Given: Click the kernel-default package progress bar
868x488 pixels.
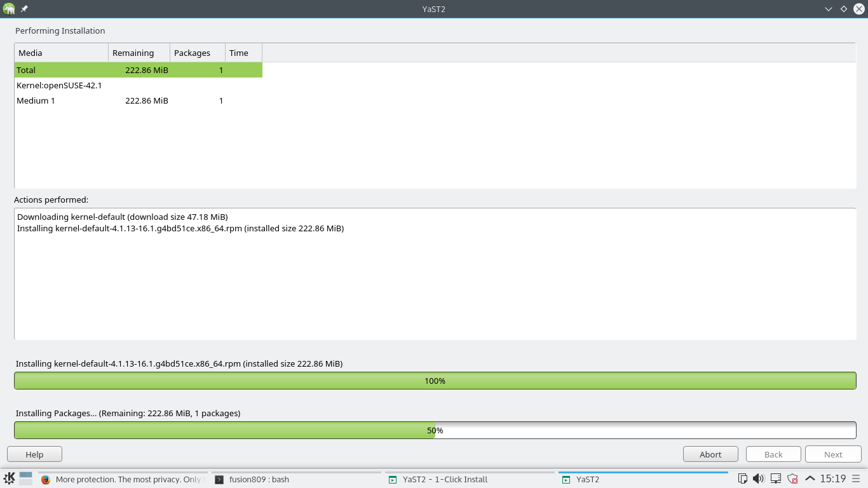Looking at the screenshot, I should 435,381.
